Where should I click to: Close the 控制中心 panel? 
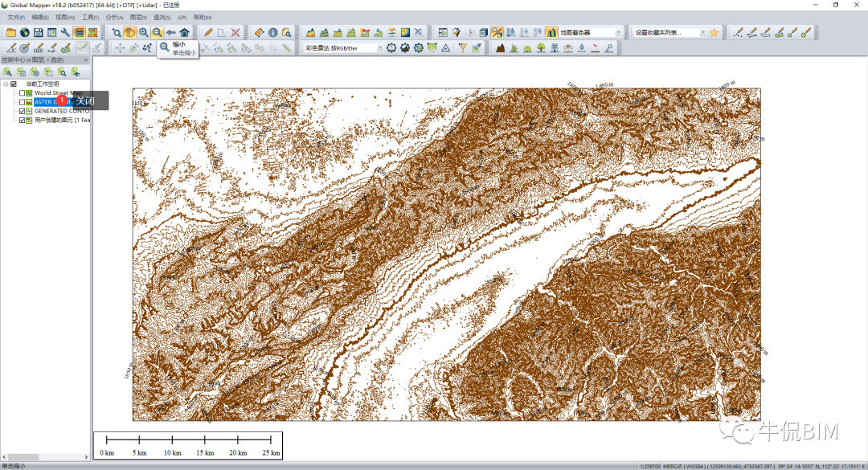pyautogui.click(x=87, y=60)
